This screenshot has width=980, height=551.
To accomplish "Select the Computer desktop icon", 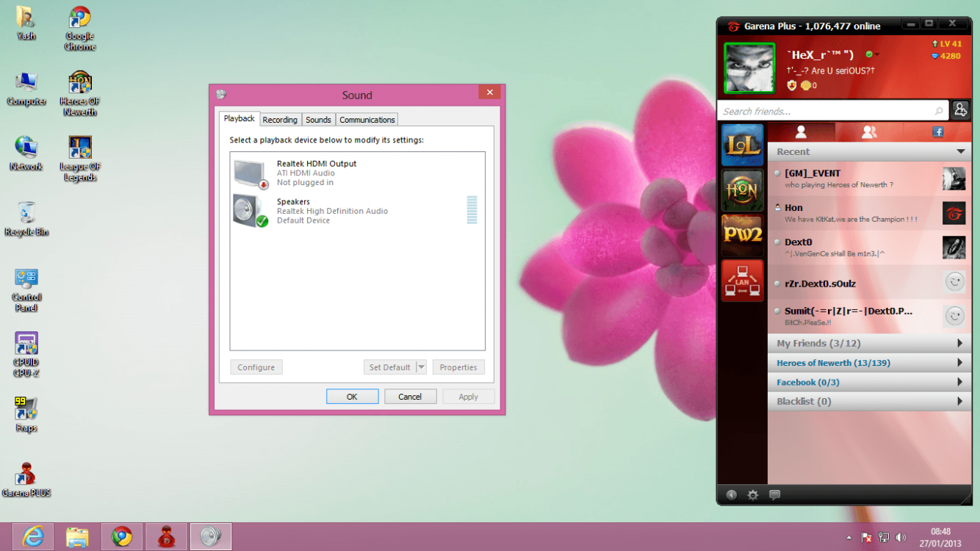I will tap(26, 89).
